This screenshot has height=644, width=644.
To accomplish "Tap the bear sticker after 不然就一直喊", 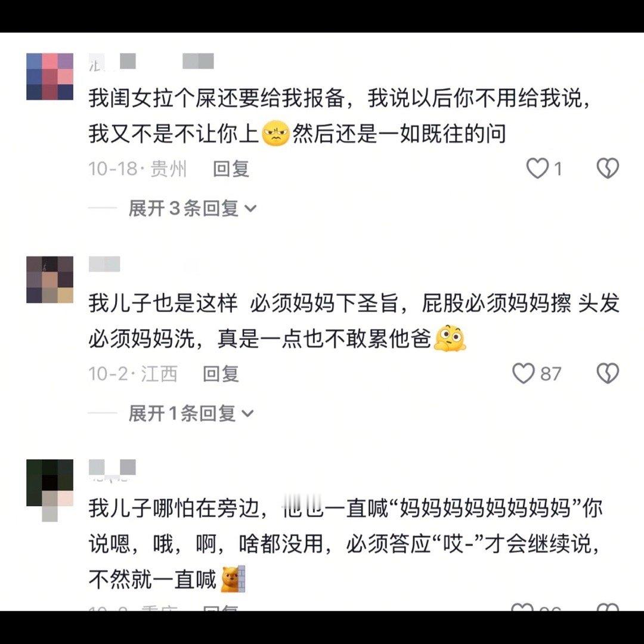I will click(x=233, y=579).
